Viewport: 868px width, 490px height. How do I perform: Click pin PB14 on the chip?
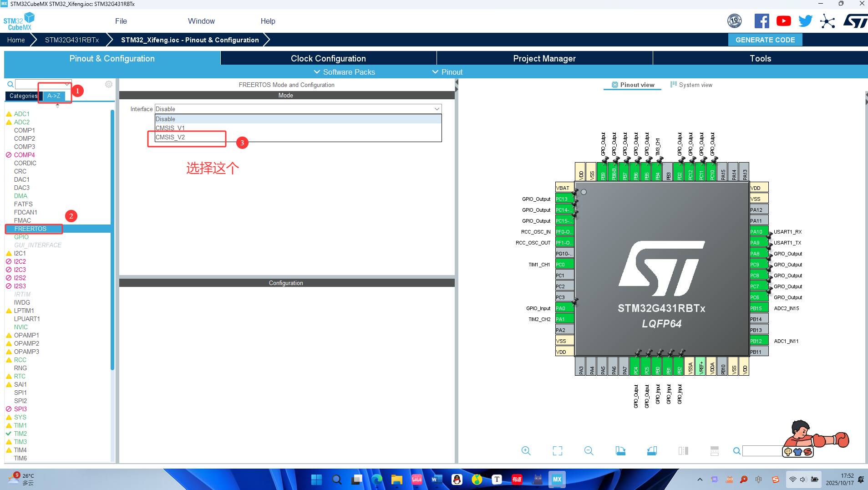[759, 319]
